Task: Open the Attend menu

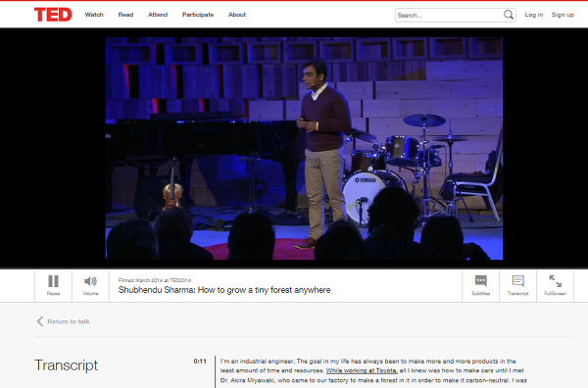Action: (158, 15)
